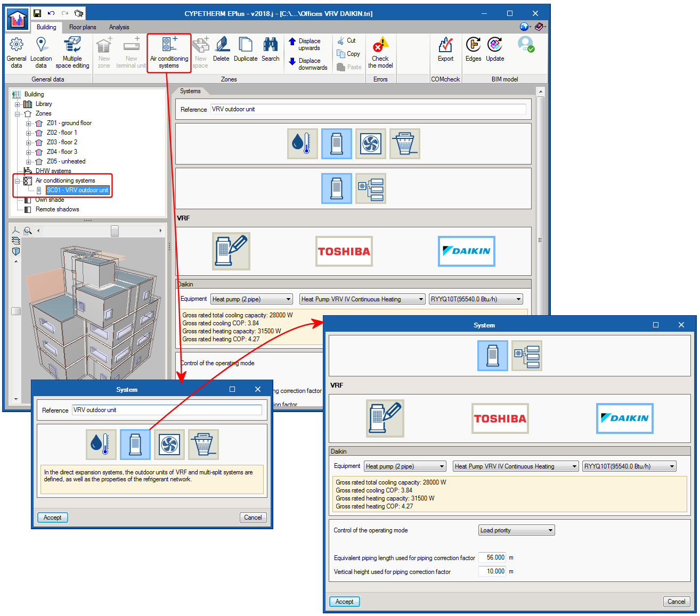Open Heat pump (2 pipe) equipment dropdown in dialog

405,466
